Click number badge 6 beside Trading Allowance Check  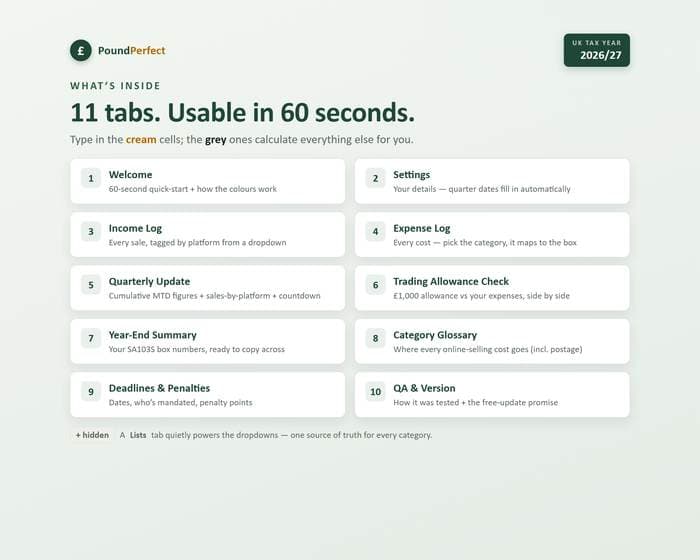pyautogui.click(x=375, y=285)
